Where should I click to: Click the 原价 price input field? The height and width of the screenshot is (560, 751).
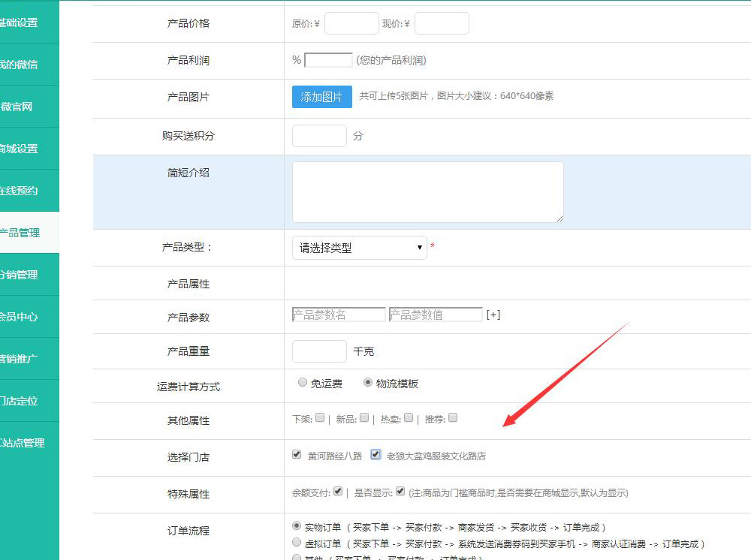(351, 23)
